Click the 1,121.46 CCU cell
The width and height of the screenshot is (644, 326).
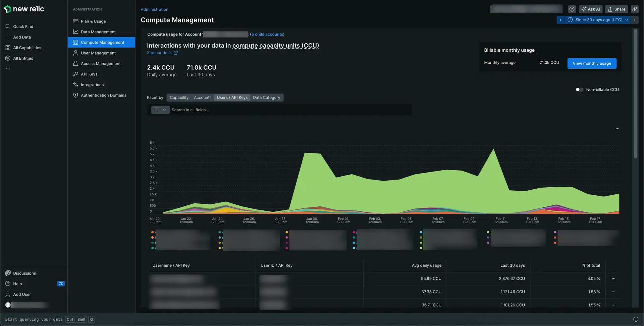click(513, 292)
